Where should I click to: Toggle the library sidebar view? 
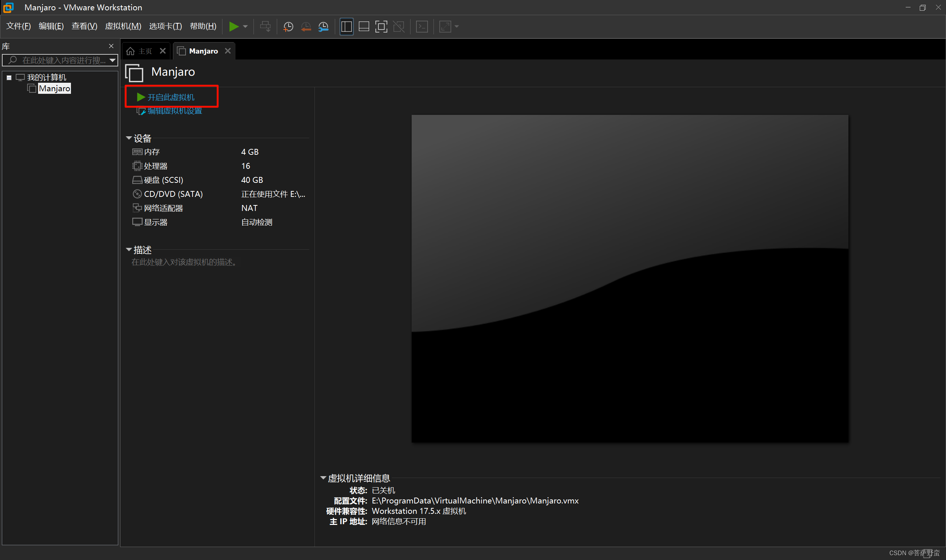click(x=346, y=27)
